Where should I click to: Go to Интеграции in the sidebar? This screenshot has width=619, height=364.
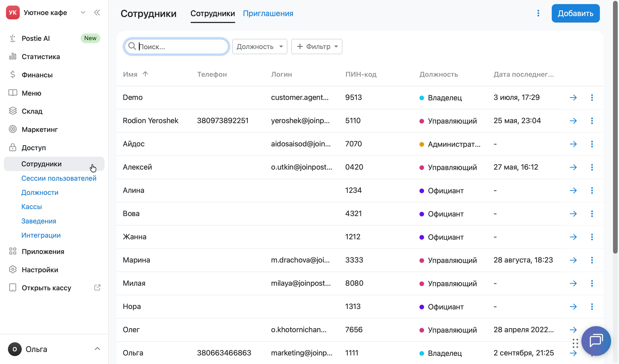click(x=41, y=235)
